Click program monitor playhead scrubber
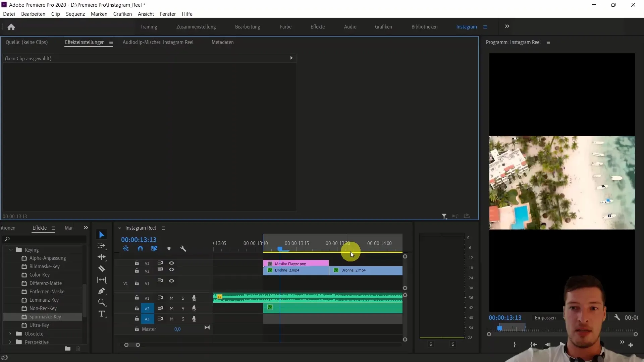Screen dimensions: 644x362 [500, 328]
